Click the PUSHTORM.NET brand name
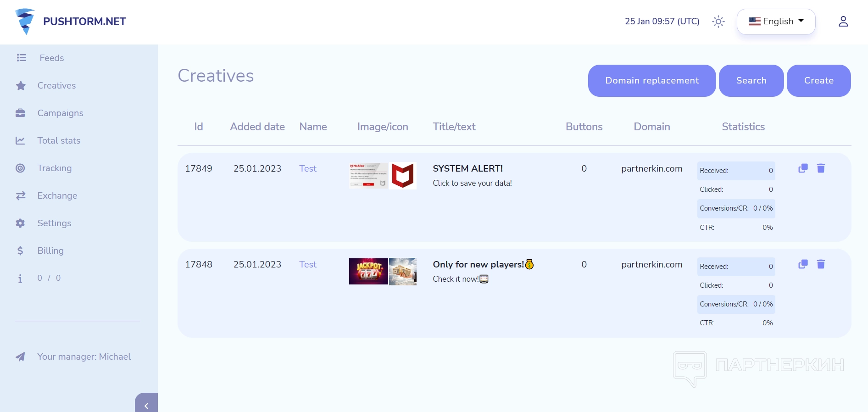868x412 pixels. click(x=84, y=22)
